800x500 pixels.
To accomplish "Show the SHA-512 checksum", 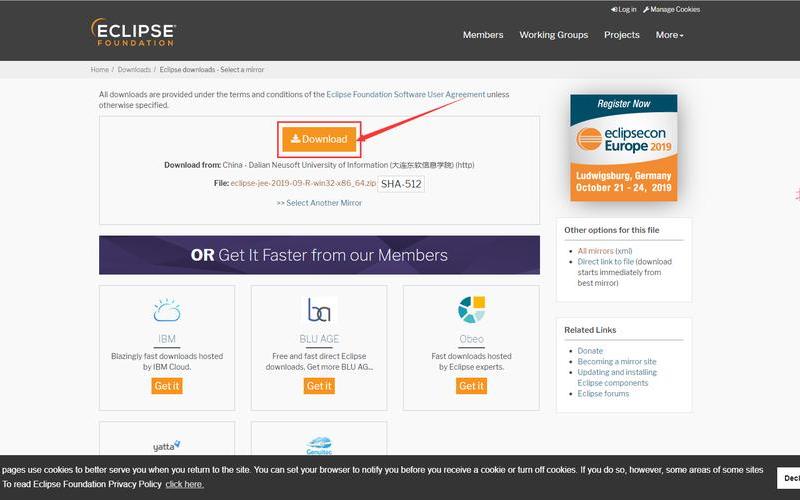I will click(x=401, y=184).
